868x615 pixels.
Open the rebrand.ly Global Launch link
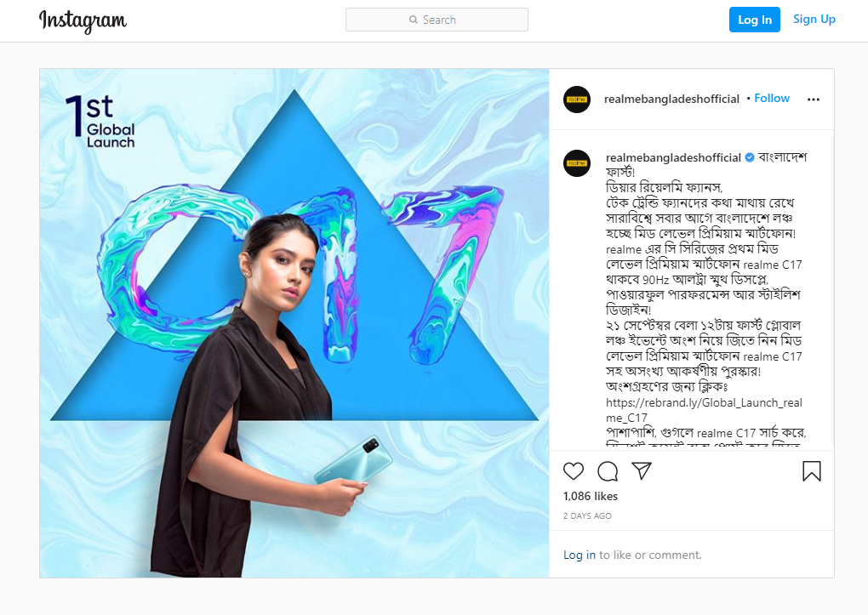[704, 410]
